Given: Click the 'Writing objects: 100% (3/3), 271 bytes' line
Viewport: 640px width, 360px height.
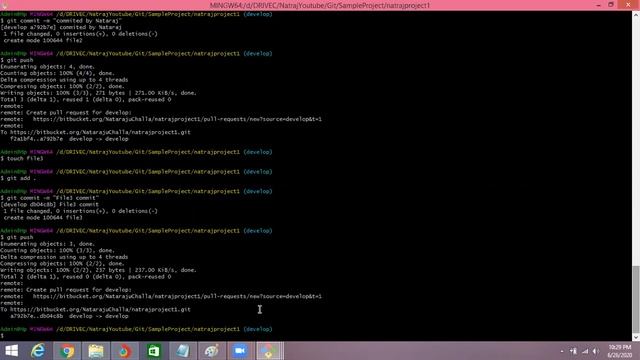Looking at the screenshot, I should (x=98, y=93).
